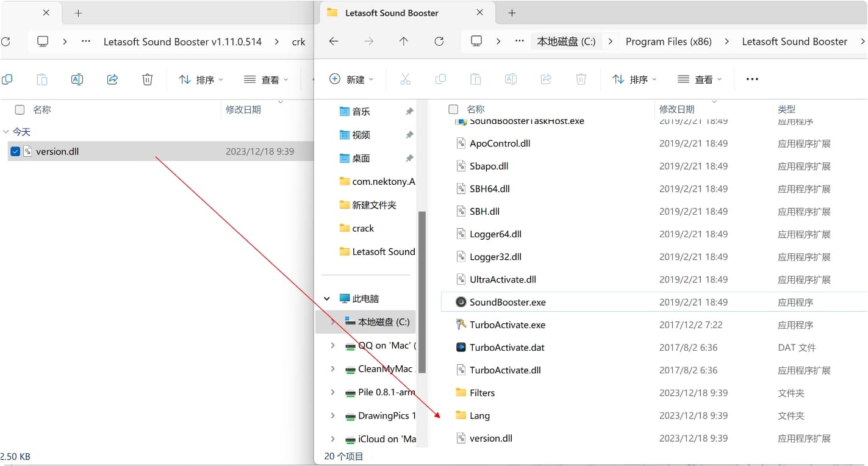Sort by 修改日期 column in left window
Image resolution: width=868 pixels, height=466 pixels.
coord(243,110)
